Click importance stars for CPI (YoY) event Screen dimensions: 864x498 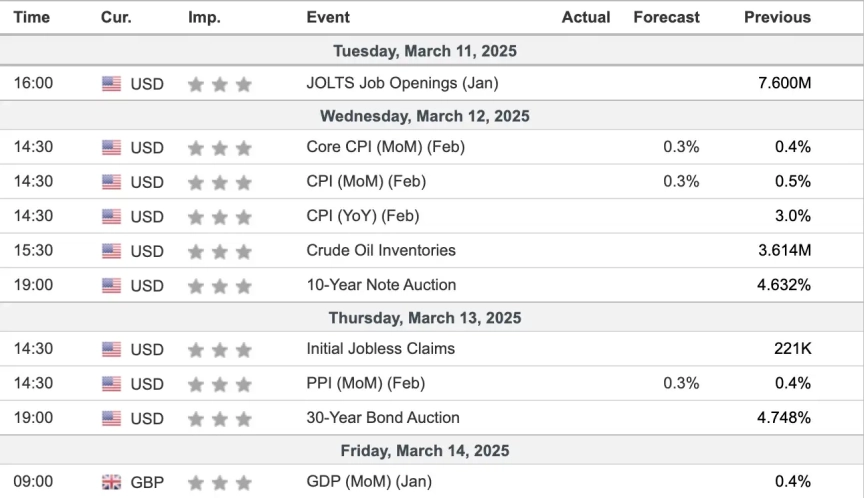(x=220, y=217)
